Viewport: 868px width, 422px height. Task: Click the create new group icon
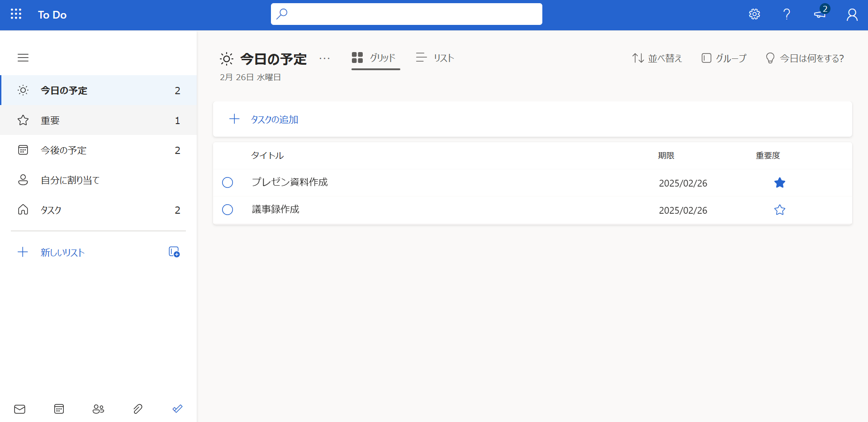coord(173,252)
